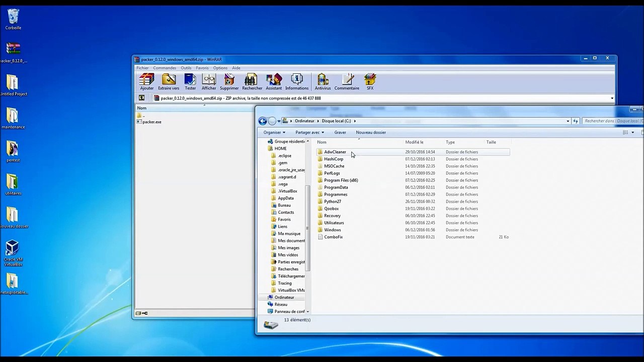Select the Program Files (x86) folder
The width and height of the screenshot is (644, 362).
(341, 180)
